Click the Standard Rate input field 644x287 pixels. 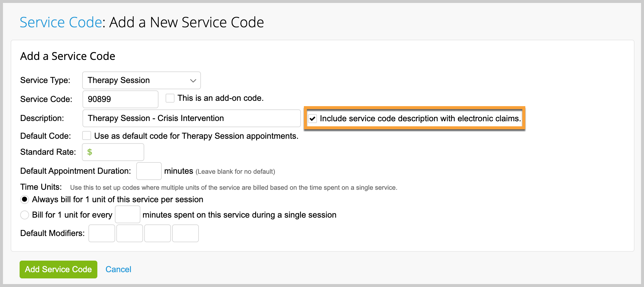[x=117, y=152]
